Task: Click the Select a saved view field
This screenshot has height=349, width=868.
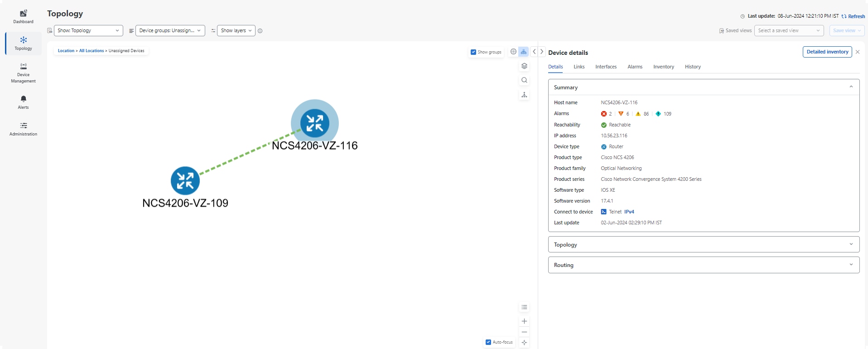Action: pos(789,30)
